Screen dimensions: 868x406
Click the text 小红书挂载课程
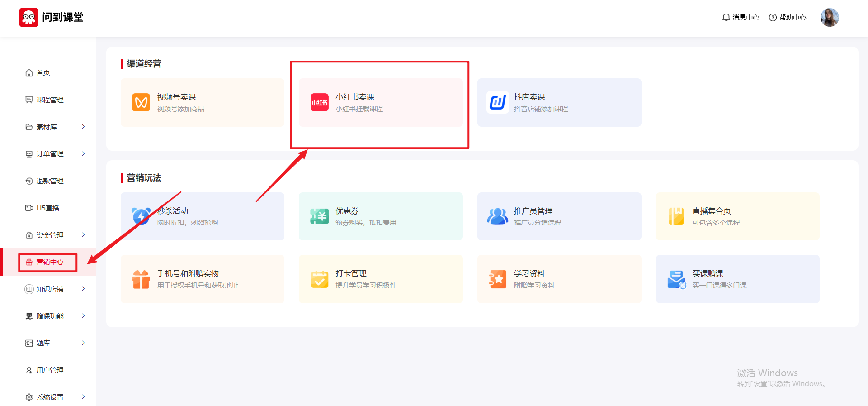tap(359, 109)
